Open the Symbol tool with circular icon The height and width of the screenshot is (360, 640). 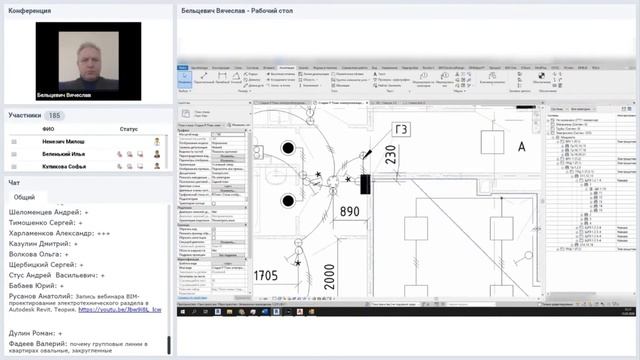coord(541,78)
